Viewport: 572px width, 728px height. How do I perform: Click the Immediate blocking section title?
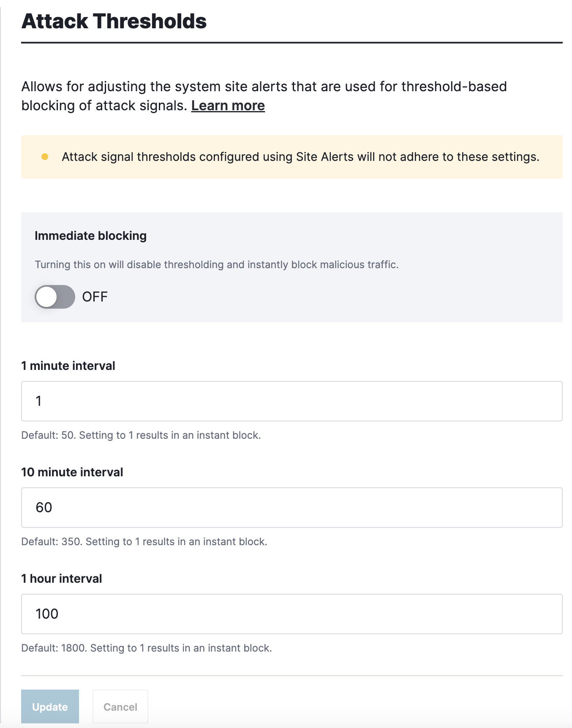click(90, 236)
